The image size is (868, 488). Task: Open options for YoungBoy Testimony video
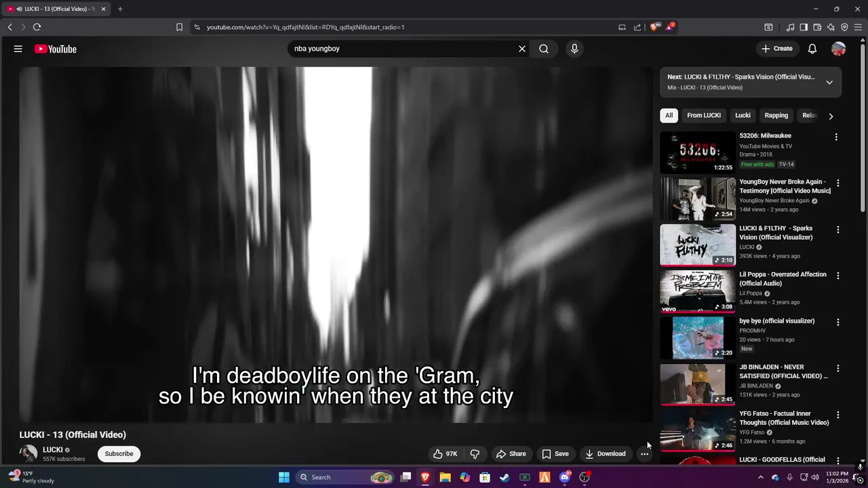tap(838, 183)
